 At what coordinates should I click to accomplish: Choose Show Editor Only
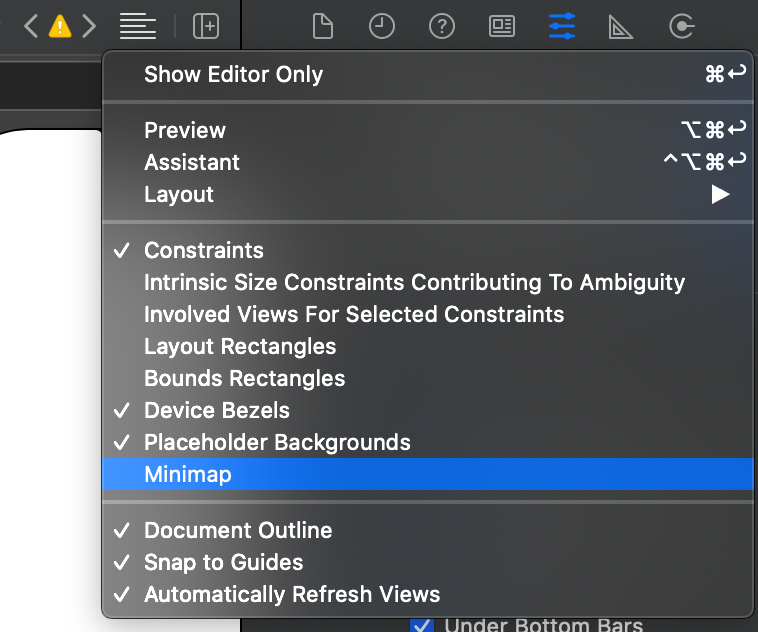tap(428, 74)
